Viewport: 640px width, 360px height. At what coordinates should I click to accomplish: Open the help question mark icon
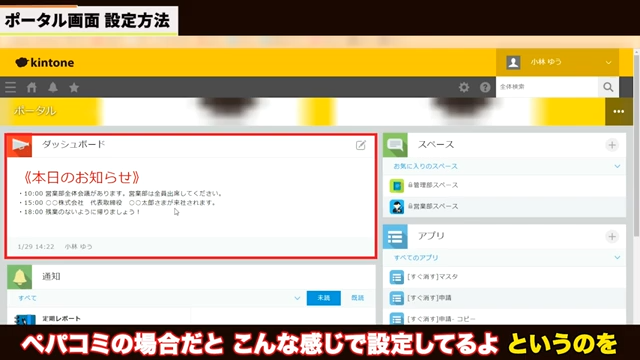click(485, 87)
